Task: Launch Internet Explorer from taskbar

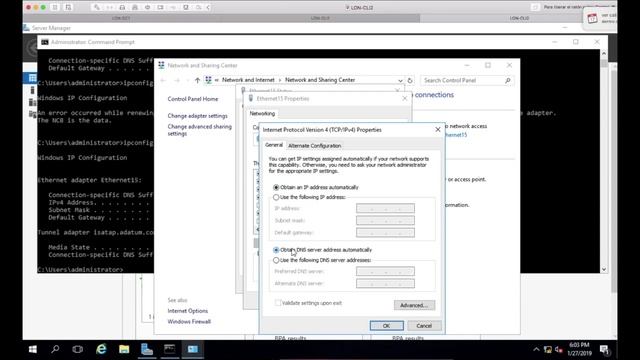Action: 101,349
